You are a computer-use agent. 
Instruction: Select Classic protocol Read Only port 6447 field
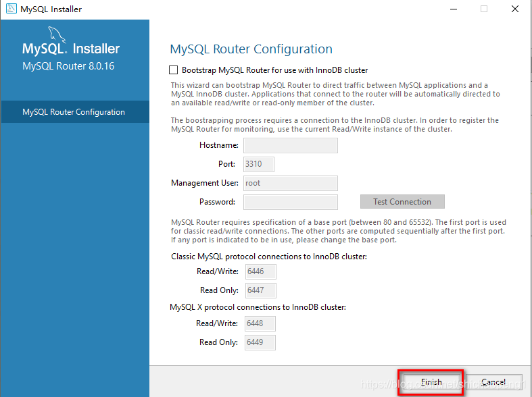[x=260, y=290]
